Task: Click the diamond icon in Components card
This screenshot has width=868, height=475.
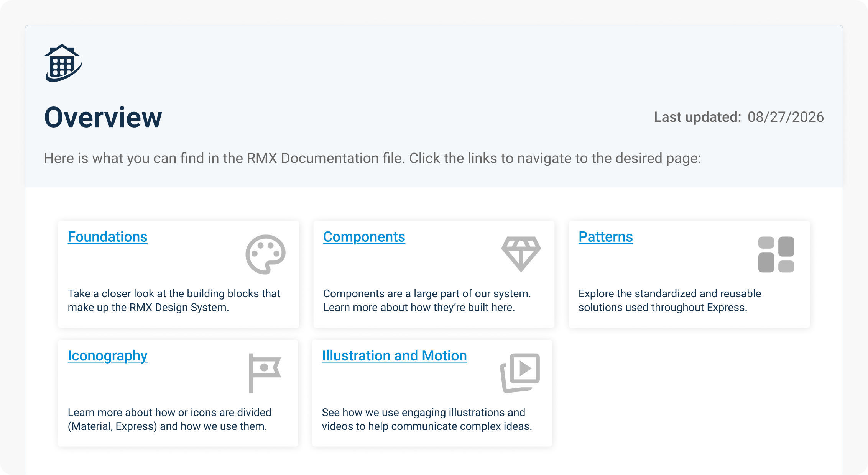Action: click(521, 254)
